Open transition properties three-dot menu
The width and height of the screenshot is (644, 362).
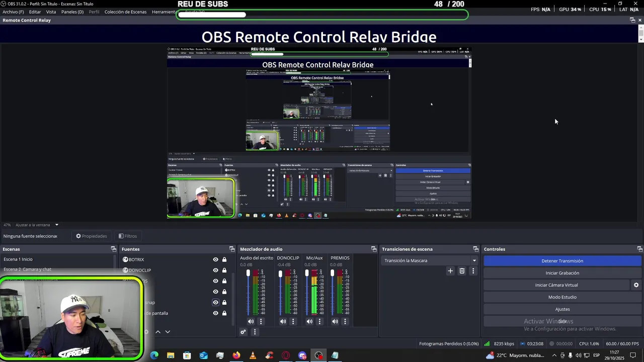coord(473,271)
